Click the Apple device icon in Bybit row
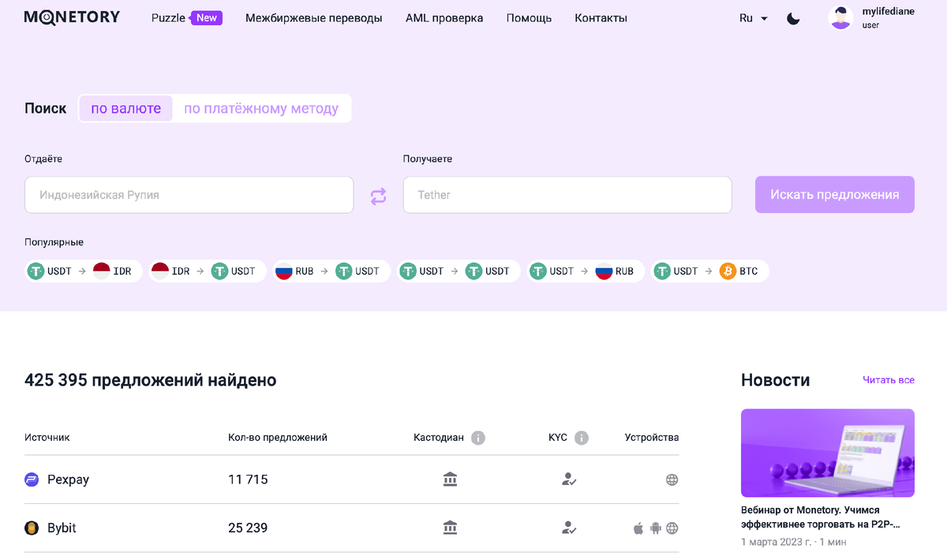This screenshot has height=560, width=947. pos(638,528)
